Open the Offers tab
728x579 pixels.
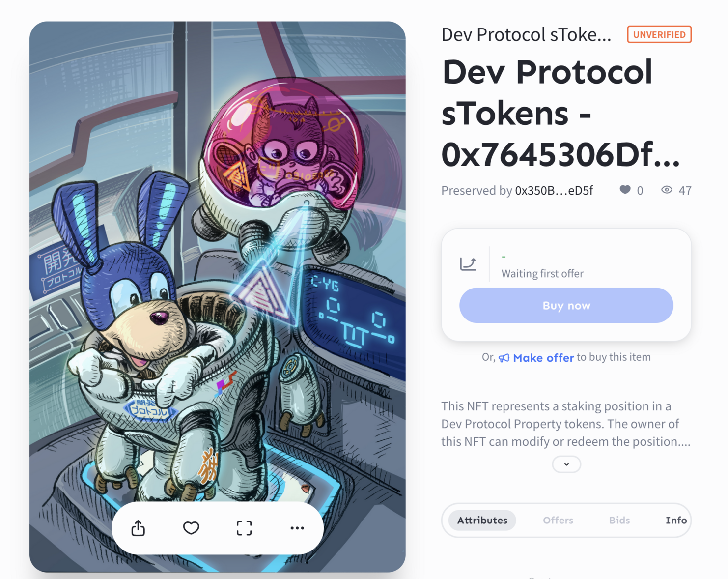[558, 520]
